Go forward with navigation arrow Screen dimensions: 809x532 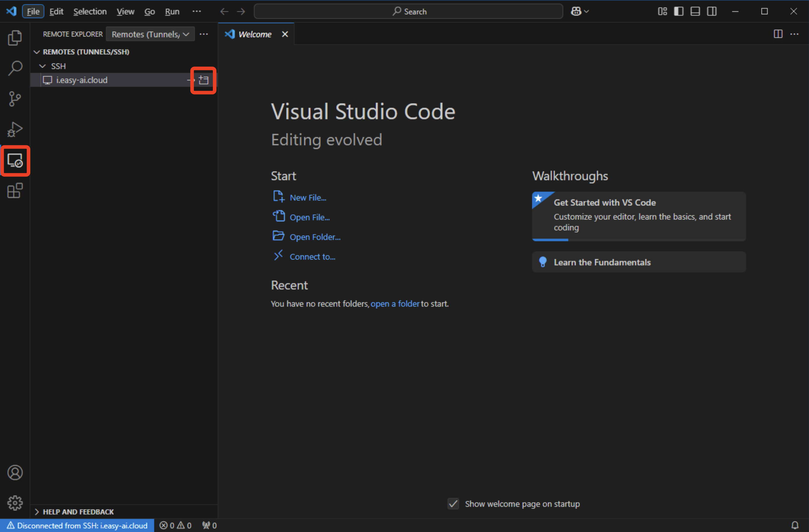point(241,12)
